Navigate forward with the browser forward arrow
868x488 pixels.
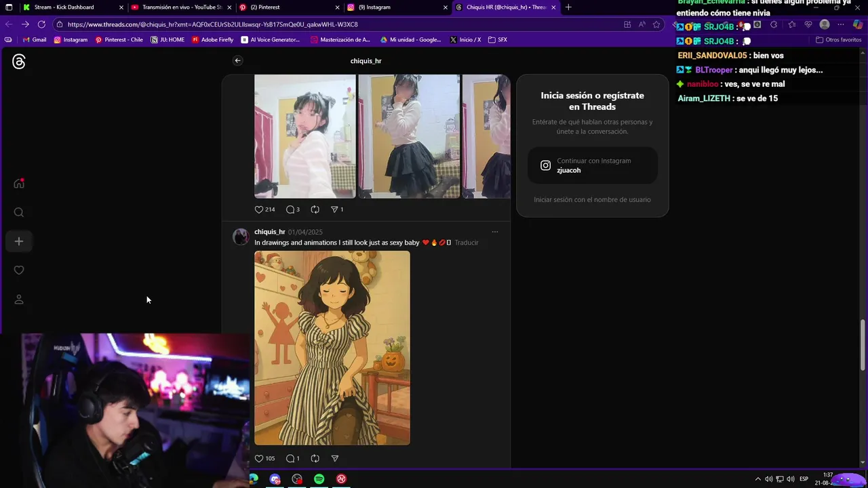pos(25,24)
